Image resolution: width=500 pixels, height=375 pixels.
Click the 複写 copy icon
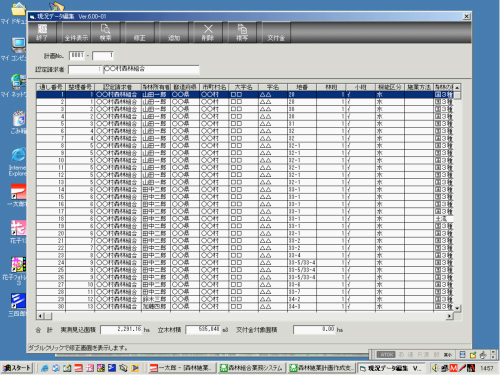pos(242,32)
